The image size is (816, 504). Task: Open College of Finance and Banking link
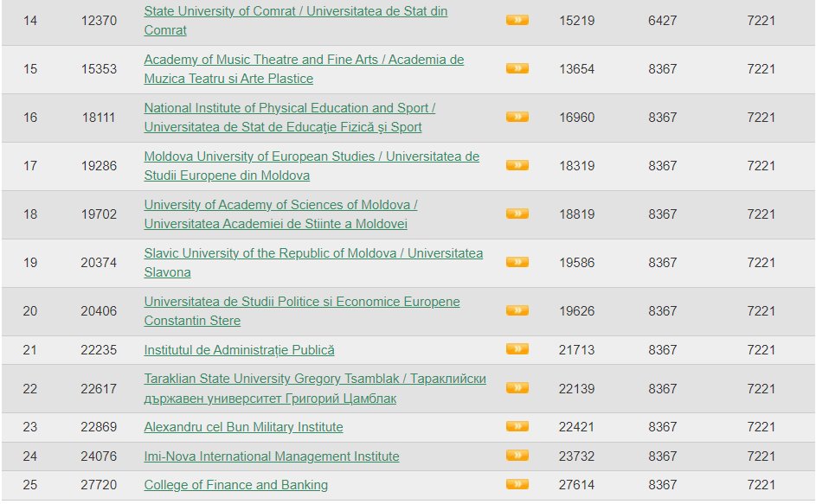coord(235,485)
